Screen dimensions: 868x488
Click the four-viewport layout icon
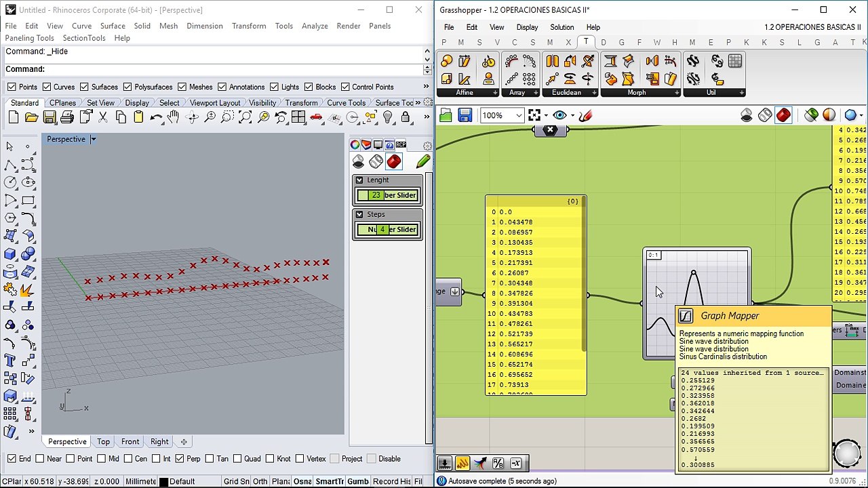(x=298, y=118)
